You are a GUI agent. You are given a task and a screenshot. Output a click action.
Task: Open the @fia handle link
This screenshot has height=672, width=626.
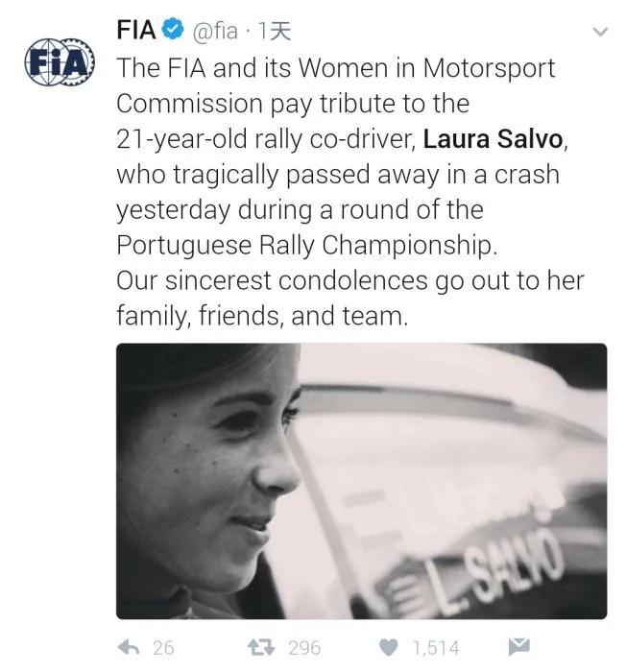[215, 31]
